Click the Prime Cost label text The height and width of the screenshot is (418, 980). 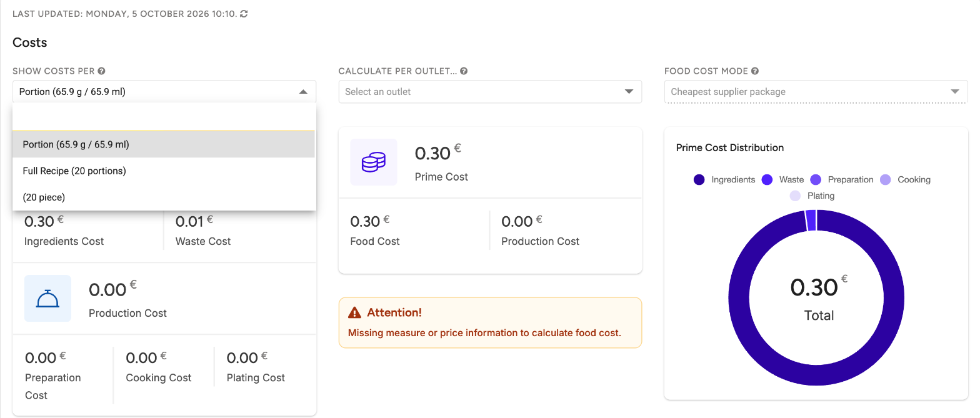click(x=441, y=177)
